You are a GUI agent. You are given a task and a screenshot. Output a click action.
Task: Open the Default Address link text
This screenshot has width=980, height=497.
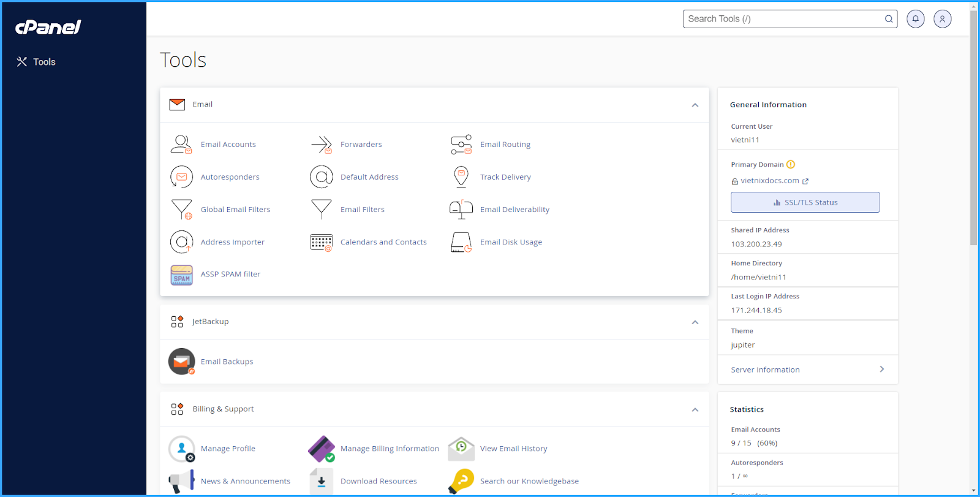click(x=369, y=177)
